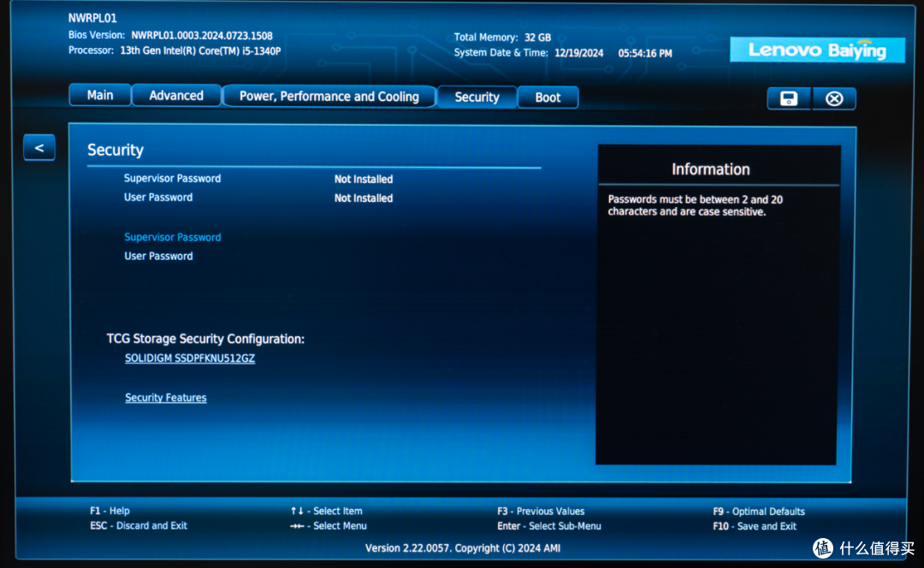
Task: Click the F1 - Help hint
Action: point(110,511)
